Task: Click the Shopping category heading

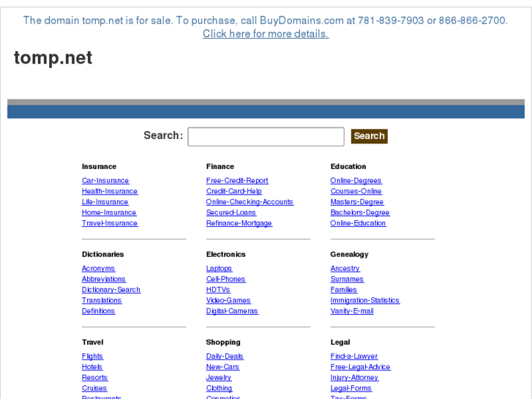Action: pos(223,343)
